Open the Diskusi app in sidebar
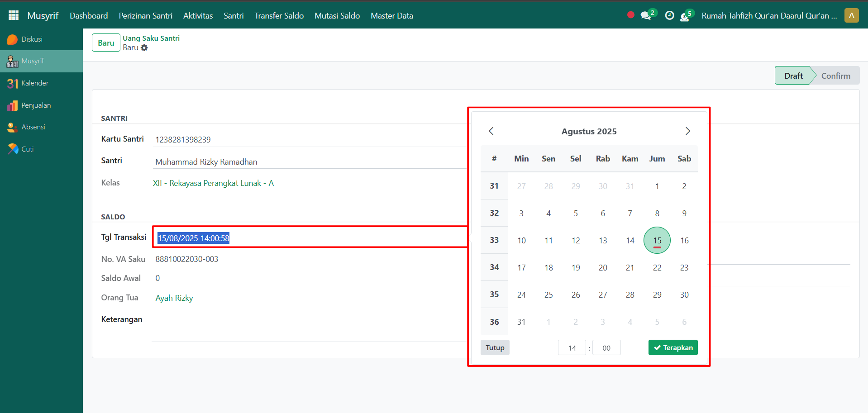The height and width of the screenshot is (413, 868). pyautogui.click(x=32, y=39)
